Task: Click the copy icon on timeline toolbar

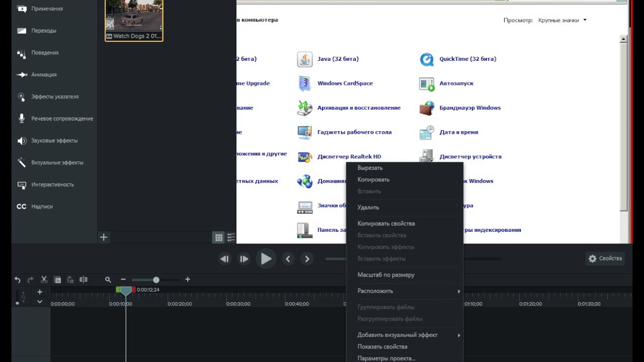Action: click(57, 280)
